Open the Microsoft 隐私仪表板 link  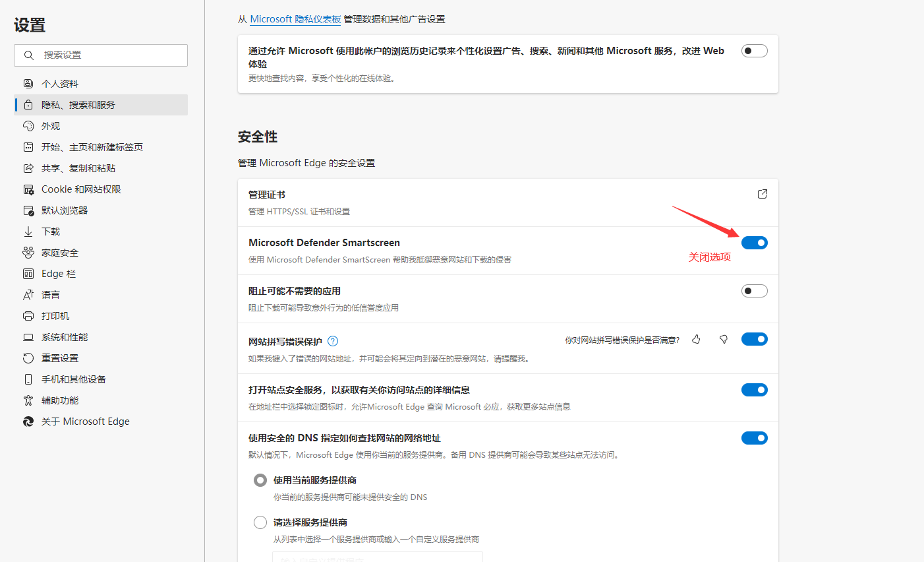(295, 19)
